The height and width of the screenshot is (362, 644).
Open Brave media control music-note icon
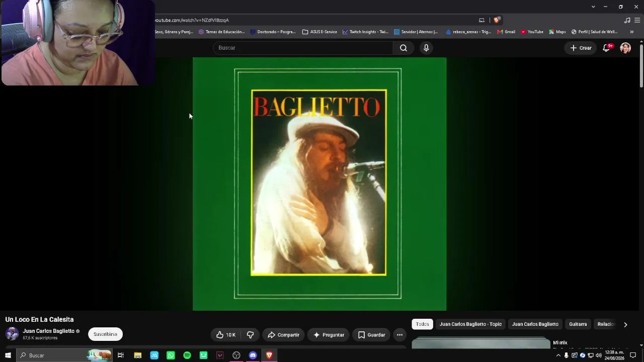point(627,20)
